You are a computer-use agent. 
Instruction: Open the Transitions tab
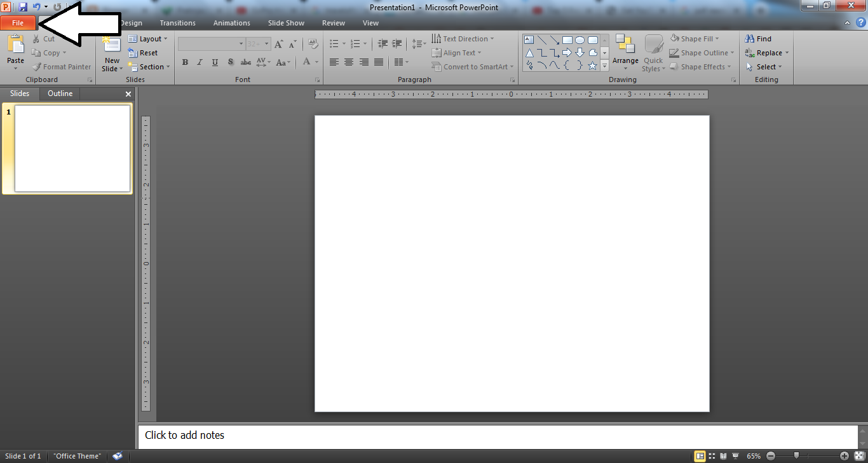[178, 23]
